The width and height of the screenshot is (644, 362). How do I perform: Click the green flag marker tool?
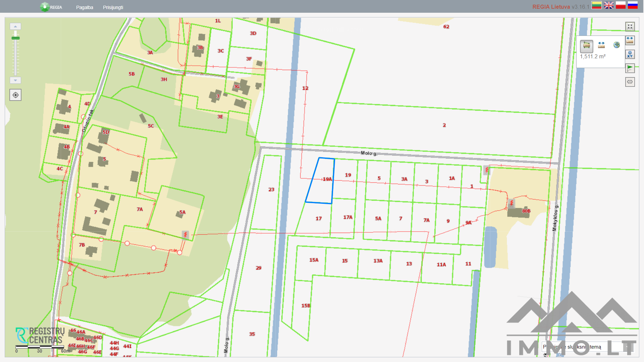point(630,68)
